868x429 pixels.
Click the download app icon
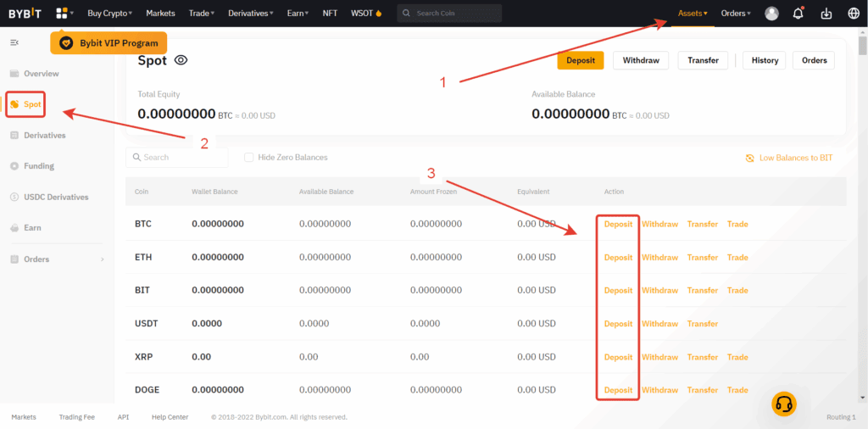(x=826, y=14)
